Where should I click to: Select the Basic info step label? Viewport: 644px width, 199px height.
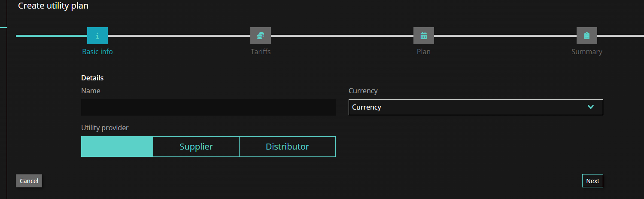click(x=97, y=52)
